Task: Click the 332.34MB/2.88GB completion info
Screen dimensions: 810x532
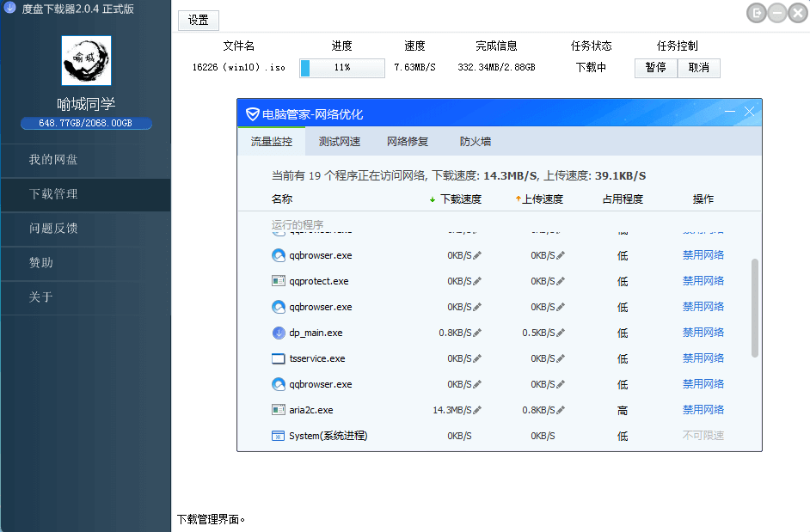Action: (496, 68)
